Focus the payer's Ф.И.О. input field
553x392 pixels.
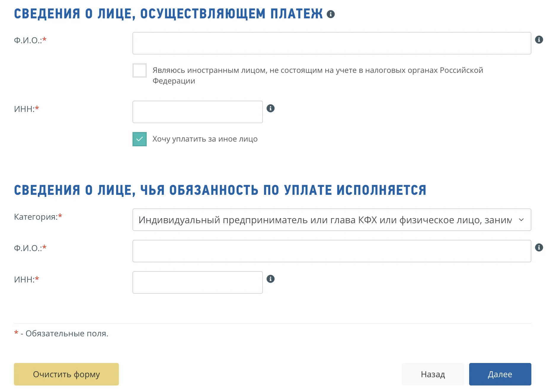331,43
